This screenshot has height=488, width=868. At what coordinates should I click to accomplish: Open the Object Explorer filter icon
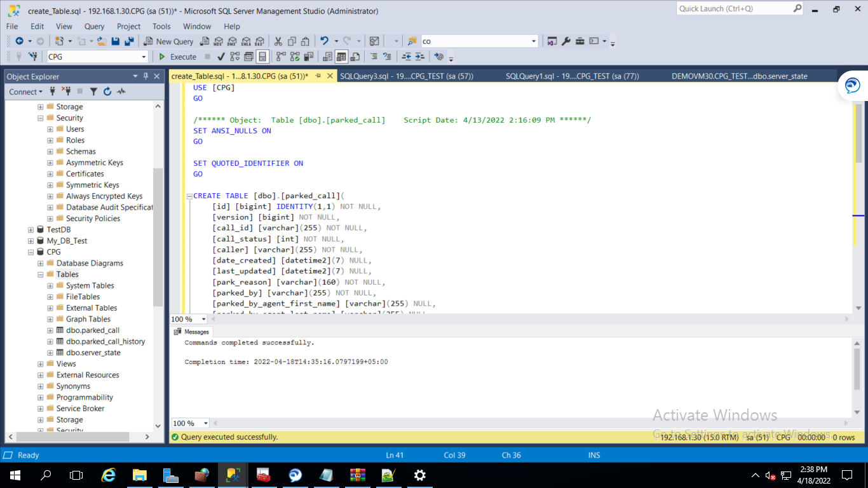[94, 91]
